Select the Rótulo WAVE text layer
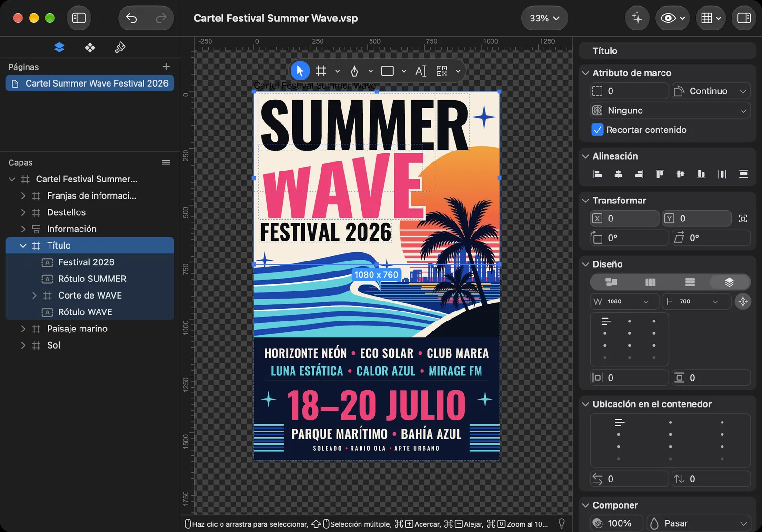 [x=90, y=312]
